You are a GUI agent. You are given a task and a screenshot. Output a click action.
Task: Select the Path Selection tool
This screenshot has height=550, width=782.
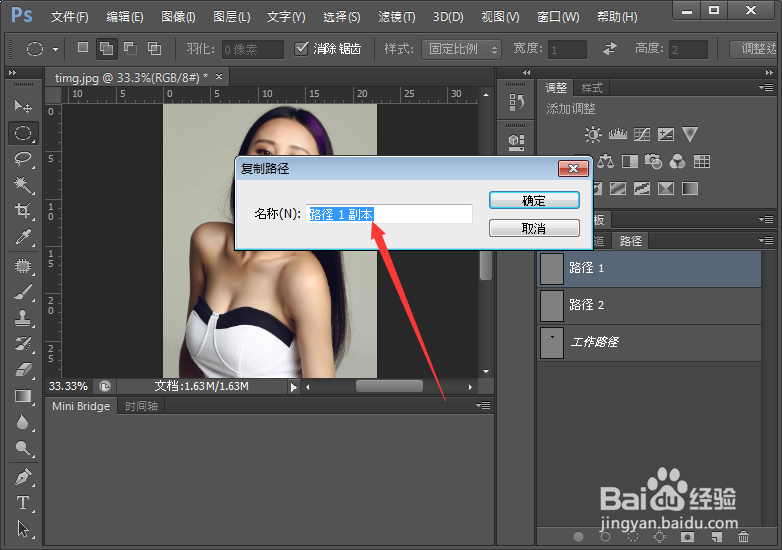tap(22, 529)
